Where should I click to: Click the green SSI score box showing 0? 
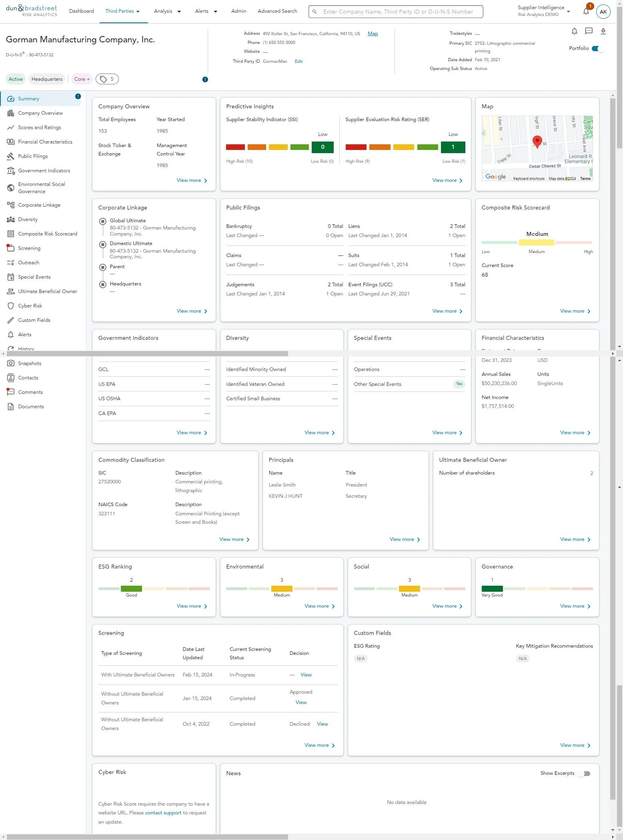coord(323,147)
